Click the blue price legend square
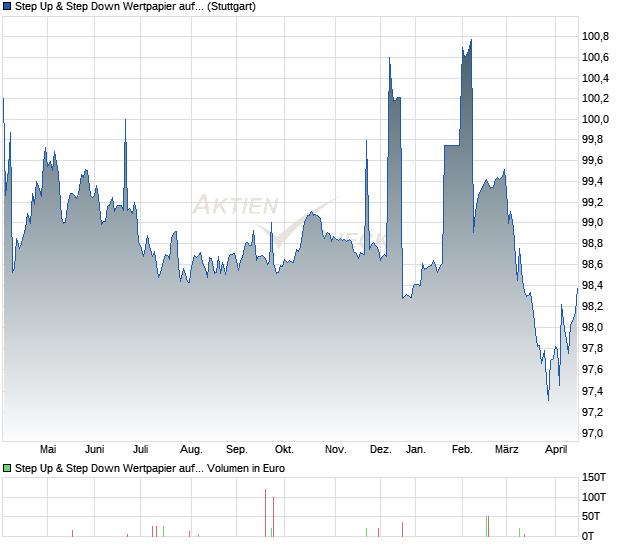The height and width of the screenshot is (546, 620). click(7, 6)
